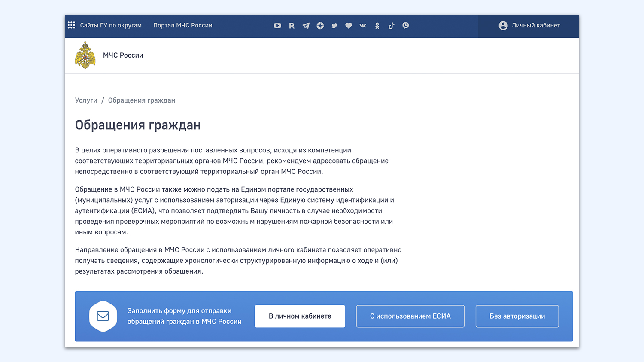Screen dimensions: 644x362
Task: Open the YouTube channel icon
Action: [x=277, y=26]
